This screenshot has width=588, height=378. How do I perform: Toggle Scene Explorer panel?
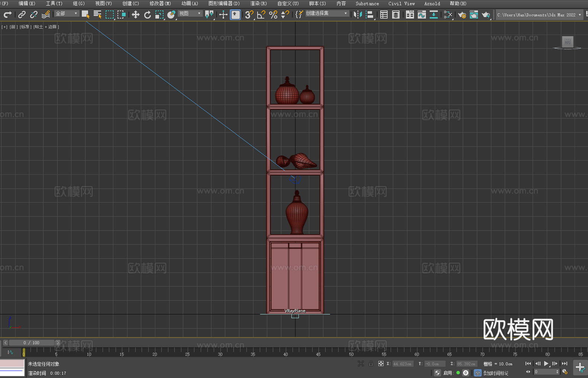(x=384, y=14)
